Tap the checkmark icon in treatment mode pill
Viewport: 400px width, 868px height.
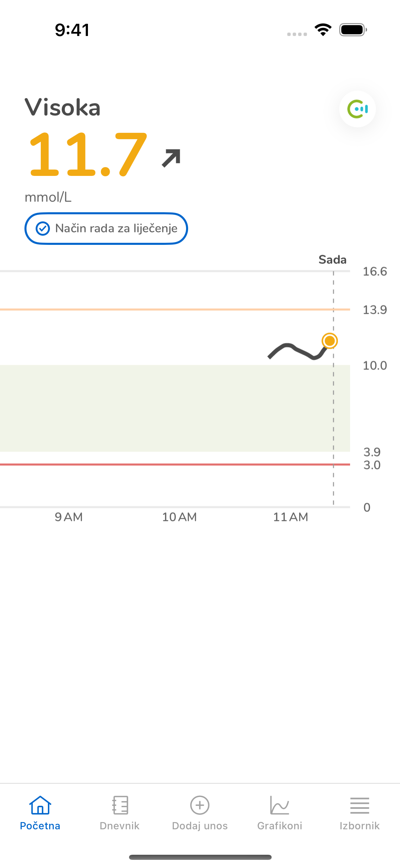coord(43,229)
